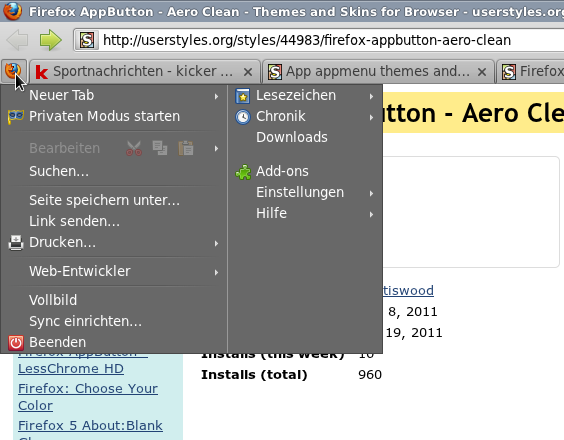The image size is (564, 440).
Task: Click the site favicon in the URL bar
Action: click(x=87, y=40)
